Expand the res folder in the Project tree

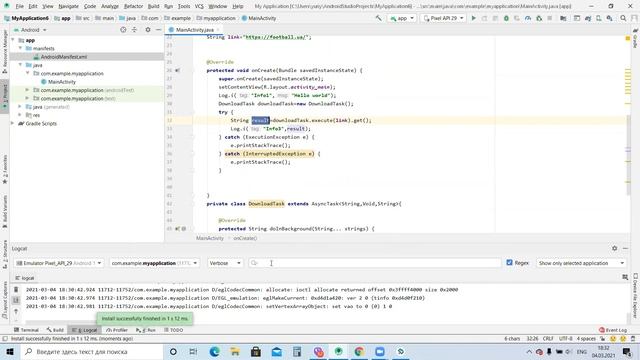pyautogui.click(x=20, y=115)
